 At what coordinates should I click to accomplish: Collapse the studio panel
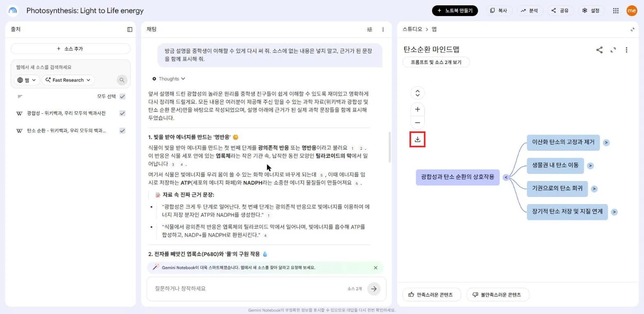point(632,29)
